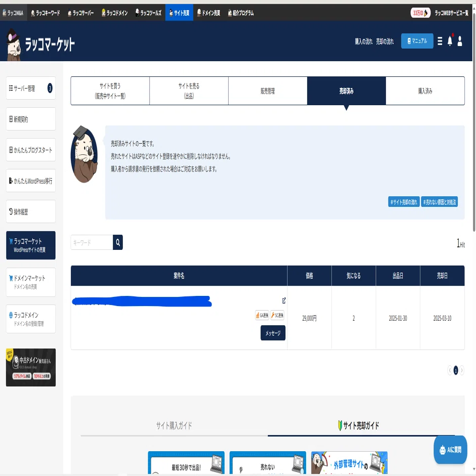Open サーバー管理 in sidebar
The width and height of the screenshot is (476, 476).
click(x=31, y=88)
